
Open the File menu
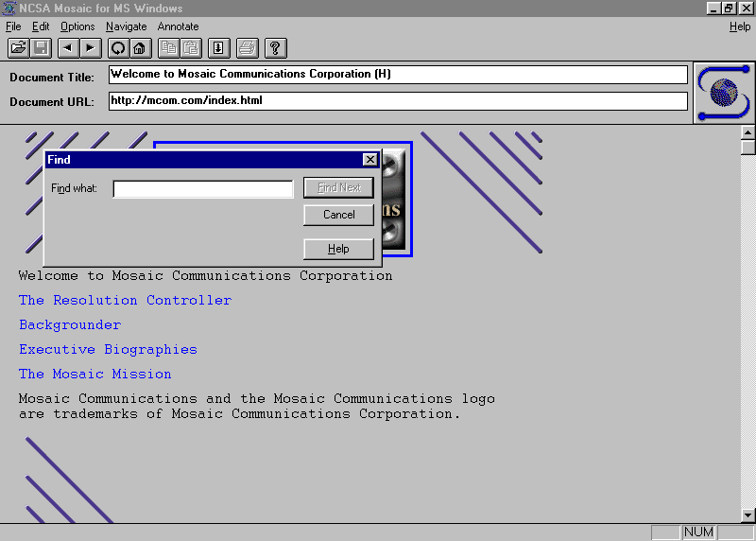13,26
